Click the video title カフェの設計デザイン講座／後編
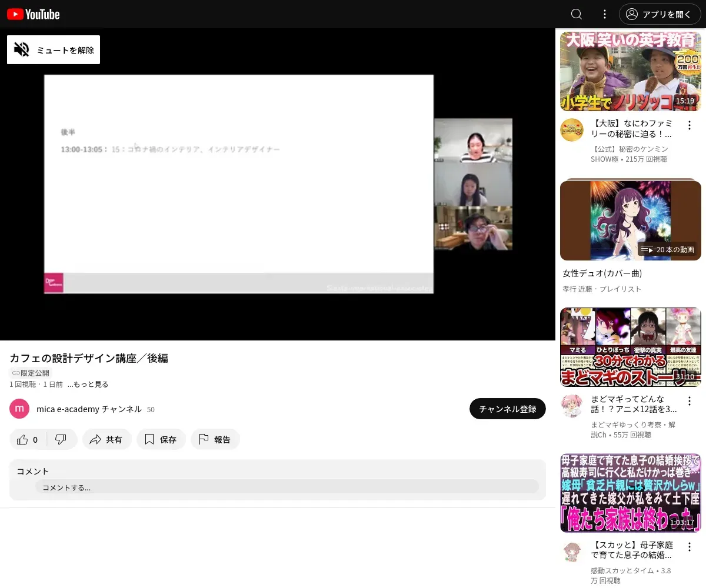Image resolution: width=706 pixels, height=588 pixels. (x=89, y=358)
